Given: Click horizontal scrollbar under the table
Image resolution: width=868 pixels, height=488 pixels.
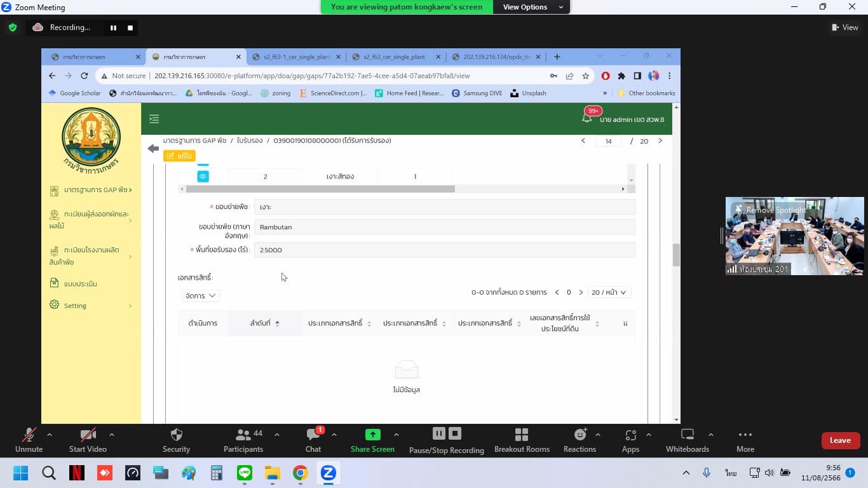Looking at the screenshot, I should (x=318, y=189).
